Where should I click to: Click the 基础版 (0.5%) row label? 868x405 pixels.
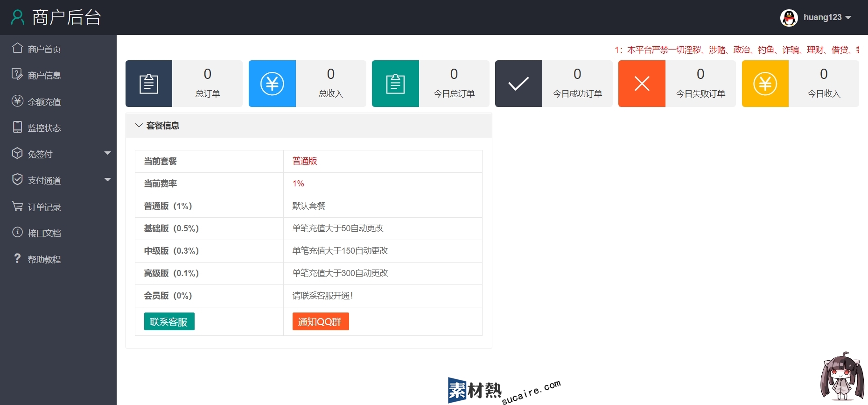(x=171, y=228)
